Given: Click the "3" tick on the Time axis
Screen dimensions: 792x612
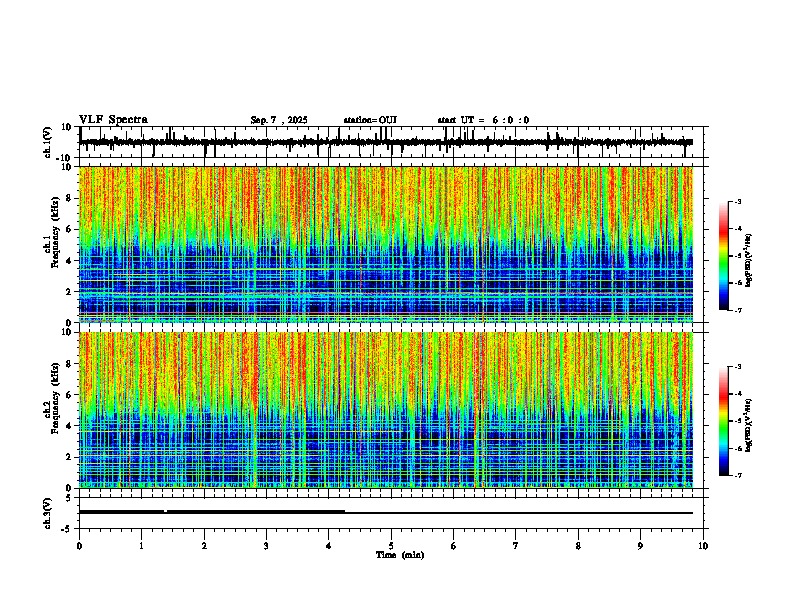Looking at the screenshot, I should pyautogui.click(x=266, y=546).
